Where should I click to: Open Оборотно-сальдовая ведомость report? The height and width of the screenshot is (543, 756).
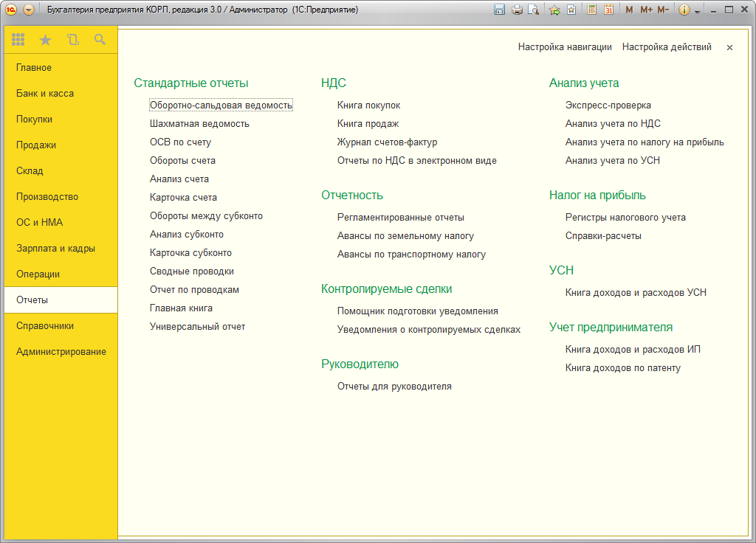[221, 105]
